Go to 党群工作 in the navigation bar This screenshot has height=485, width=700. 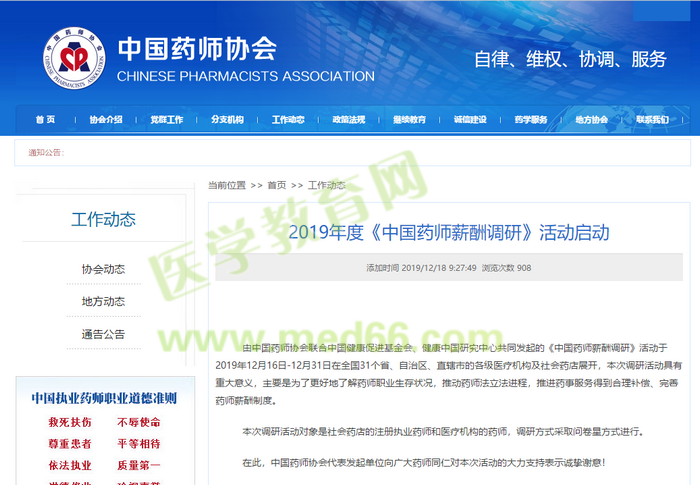(x=166, y=120)
